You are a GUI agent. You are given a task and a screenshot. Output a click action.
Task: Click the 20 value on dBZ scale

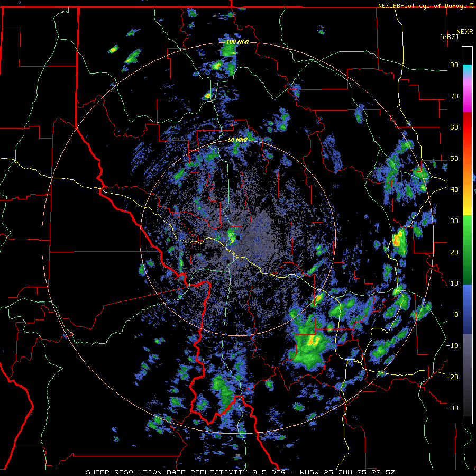[x=454, y=252]
